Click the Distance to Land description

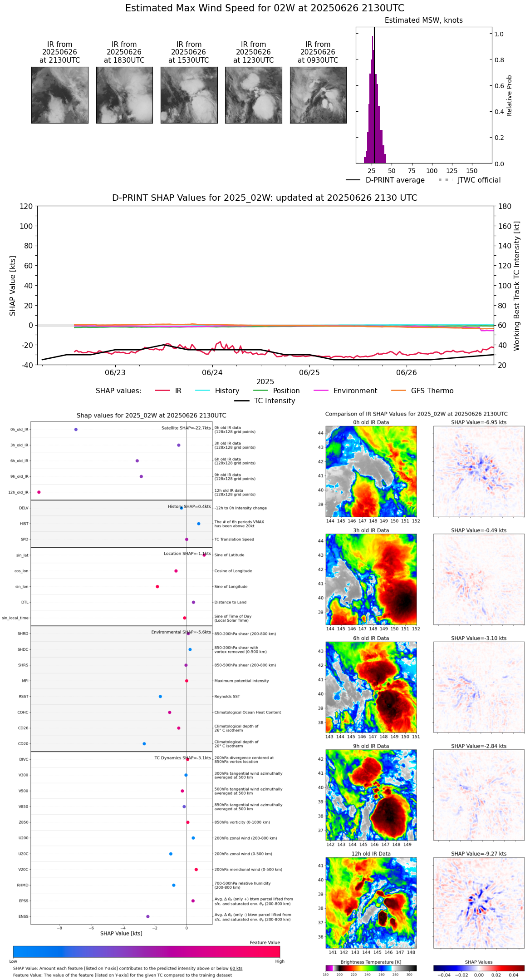point(231,603)
